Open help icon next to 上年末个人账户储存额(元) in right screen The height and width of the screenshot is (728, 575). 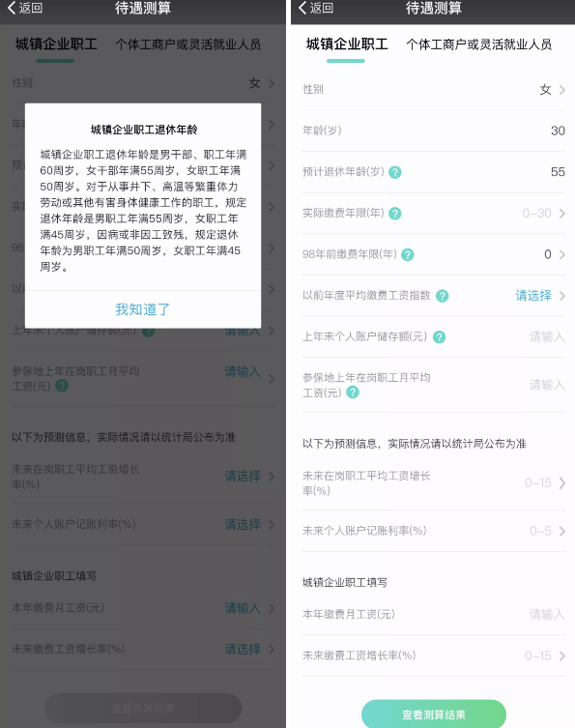(x=439, y=337)
